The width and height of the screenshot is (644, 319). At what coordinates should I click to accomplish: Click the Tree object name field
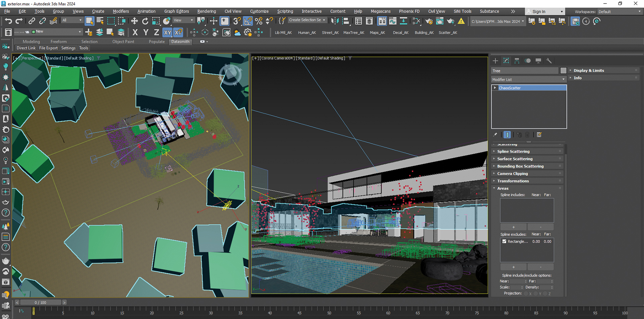click(524, 71)
